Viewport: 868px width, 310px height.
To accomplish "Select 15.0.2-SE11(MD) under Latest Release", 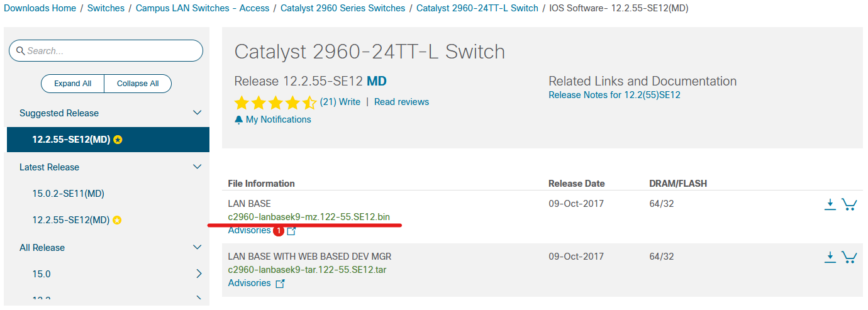I will click(68, 194).
